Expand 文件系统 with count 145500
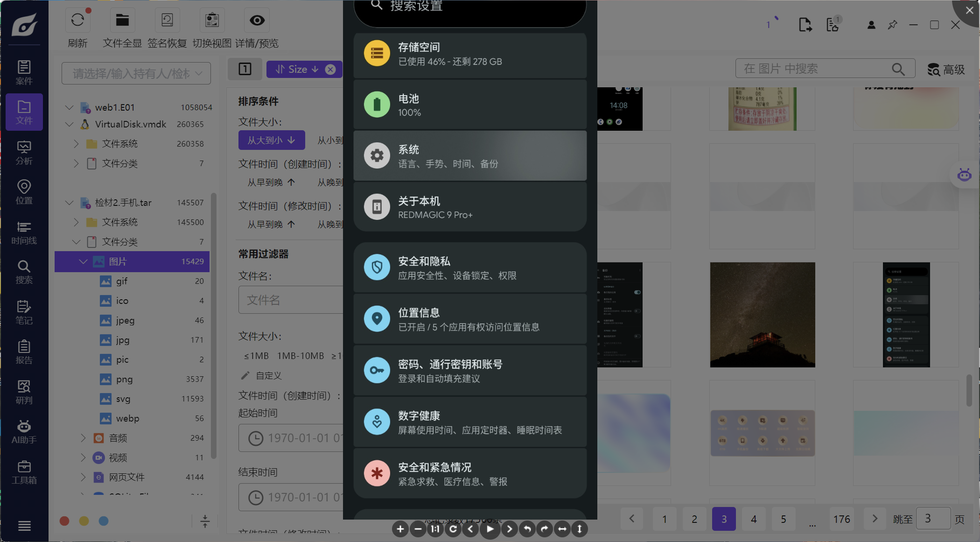The width and height of the screenshot is (980, 542). (76, 222)
